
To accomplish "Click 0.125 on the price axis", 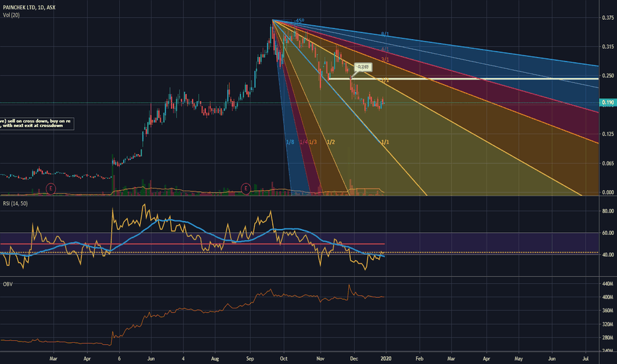I will 608,134.
